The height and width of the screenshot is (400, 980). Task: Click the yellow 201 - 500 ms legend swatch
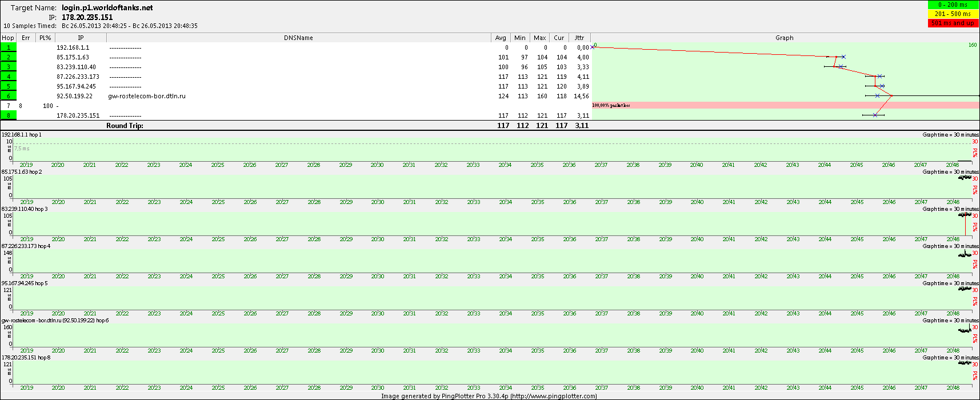tap(953, 14)
